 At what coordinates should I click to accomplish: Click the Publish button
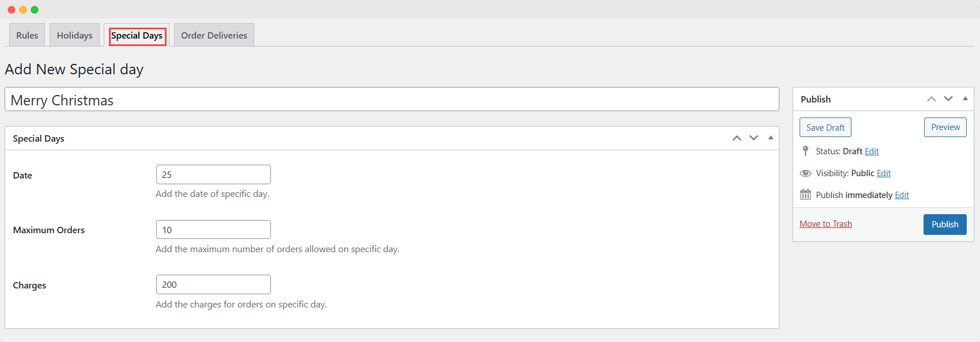point(945,224)
